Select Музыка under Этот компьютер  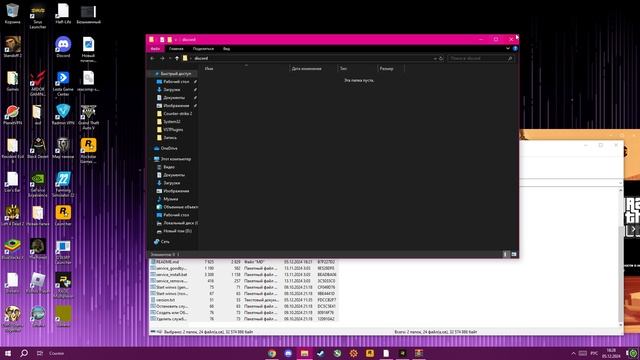click(x=170, y=199)
